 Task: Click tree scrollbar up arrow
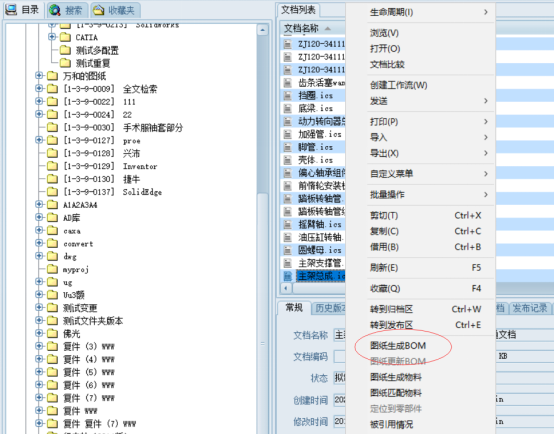[x=262, y=30]
